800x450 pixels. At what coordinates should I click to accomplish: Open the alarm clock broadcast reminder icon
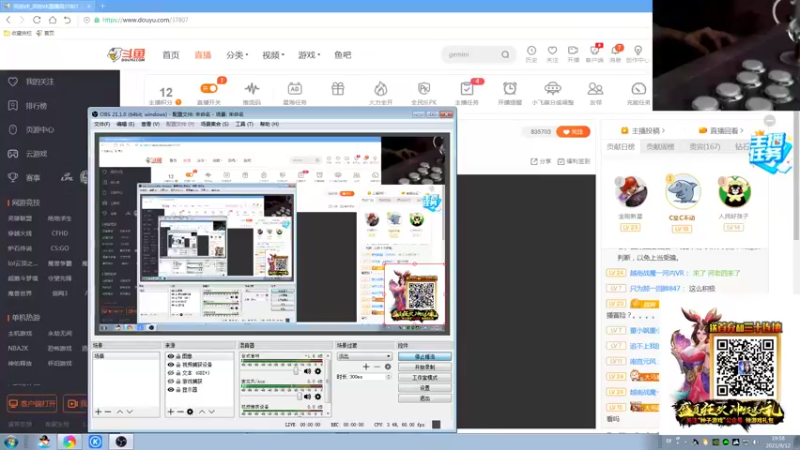click(509, 89)
